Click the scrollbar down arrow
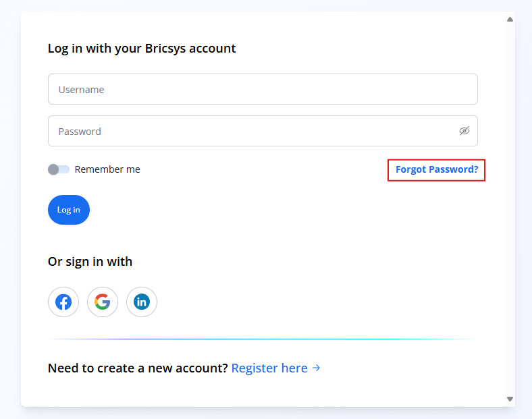 point(510,399)
